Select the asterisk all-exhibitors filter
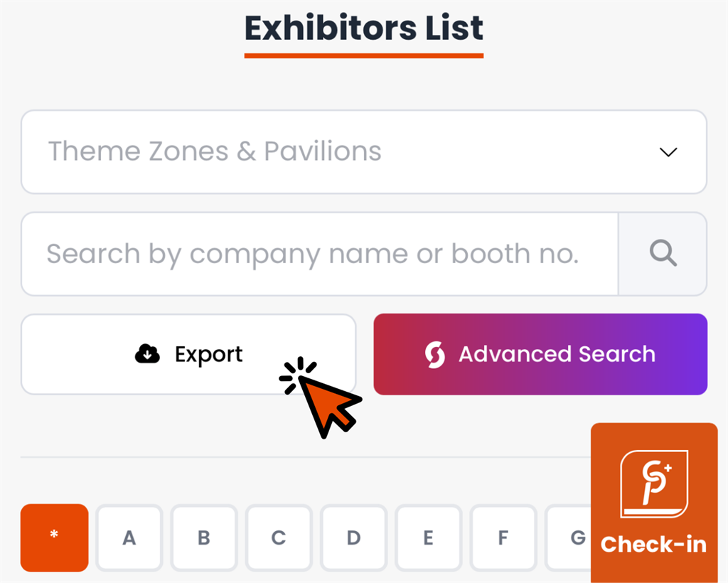 coord(54,537)
